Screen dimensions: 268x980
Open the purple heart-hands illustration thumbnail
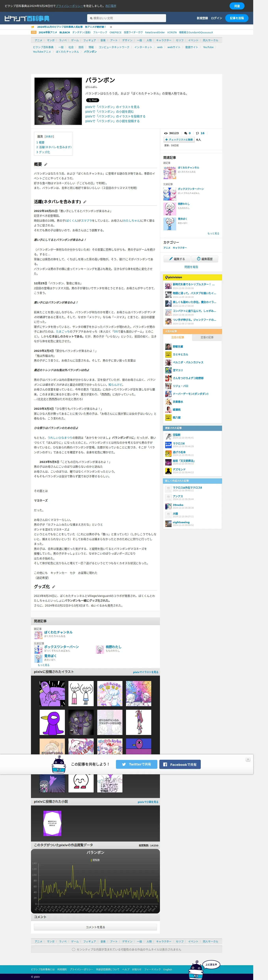(x=52, y=694)
